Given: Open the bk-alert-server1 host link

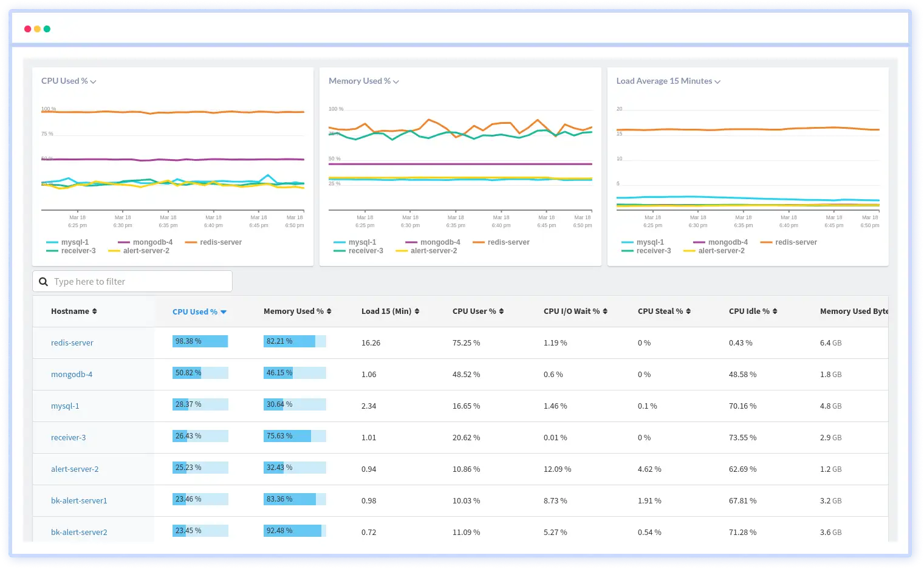Looking at the screenshot, I should (79, 500).
